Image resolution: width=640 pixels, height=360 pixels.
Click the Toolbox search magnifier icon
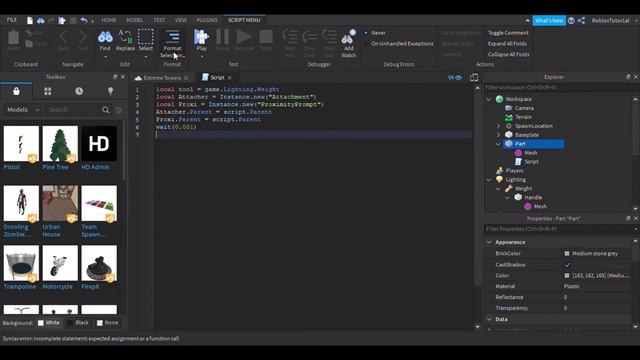coord(106,110)
